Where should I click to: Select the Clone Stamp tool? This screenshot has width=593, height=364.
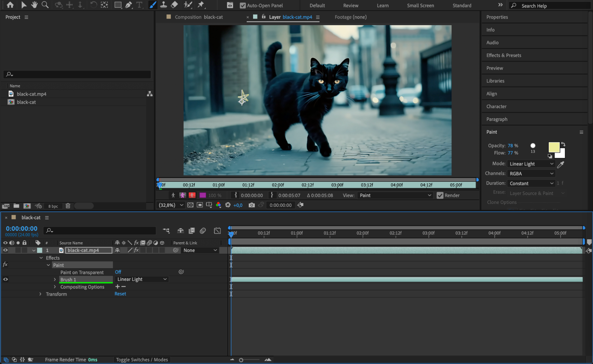(163, 5)
